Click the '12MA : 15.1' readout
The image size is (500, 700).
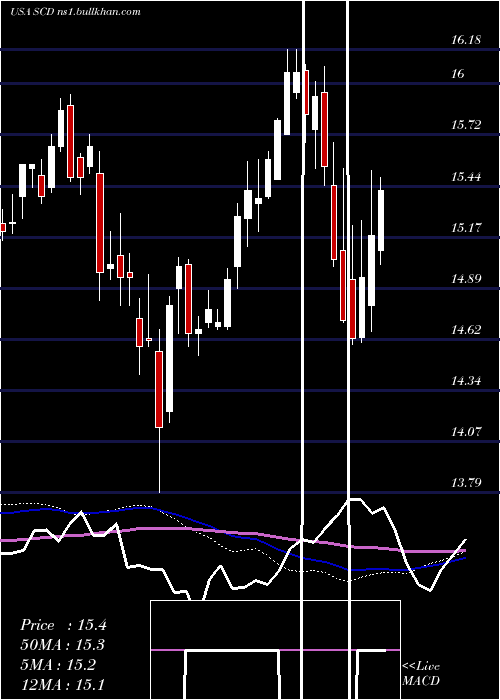click(x=62, y=684)
